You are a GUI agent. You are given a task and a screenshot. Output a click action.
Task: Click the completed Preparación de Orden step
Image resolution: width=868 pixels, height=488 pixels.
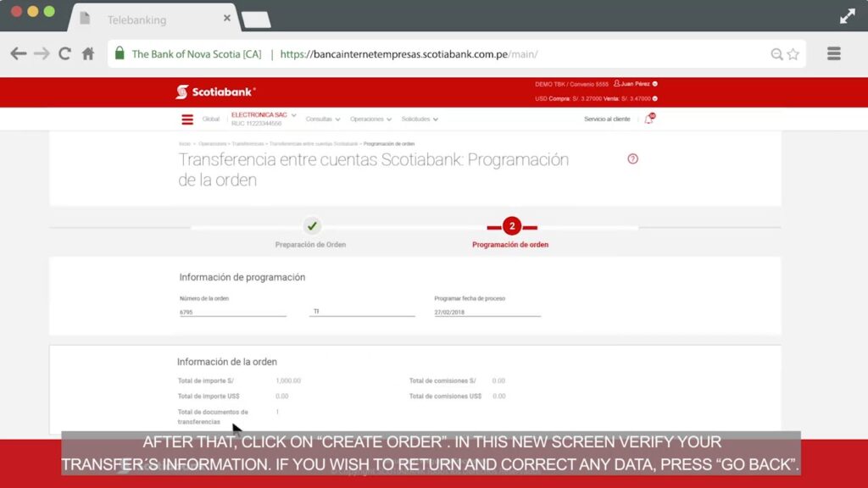pyautogui.click(x=311, y=227)
